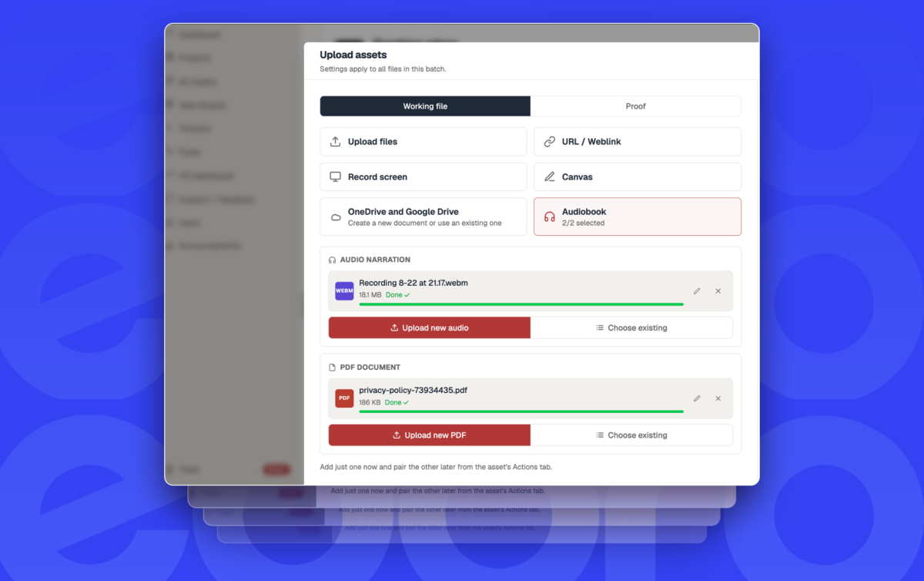
Task: Click the "186 KB" file size
Action: 370,402
